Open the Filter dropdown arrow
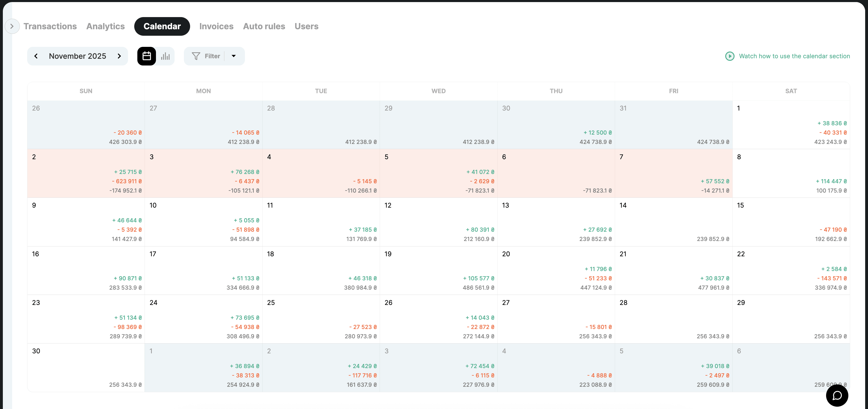The image size is (868, 409). (234, 56)
